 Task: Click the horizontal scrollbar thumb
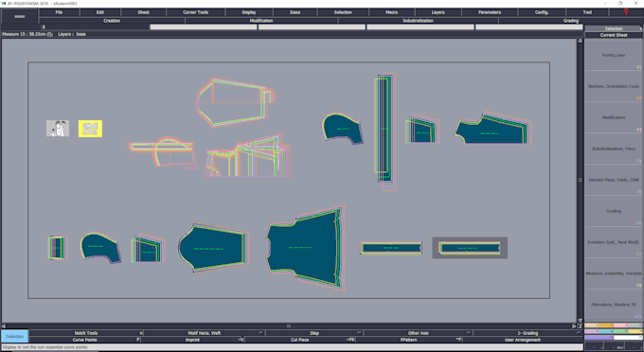tap(289, 326)
